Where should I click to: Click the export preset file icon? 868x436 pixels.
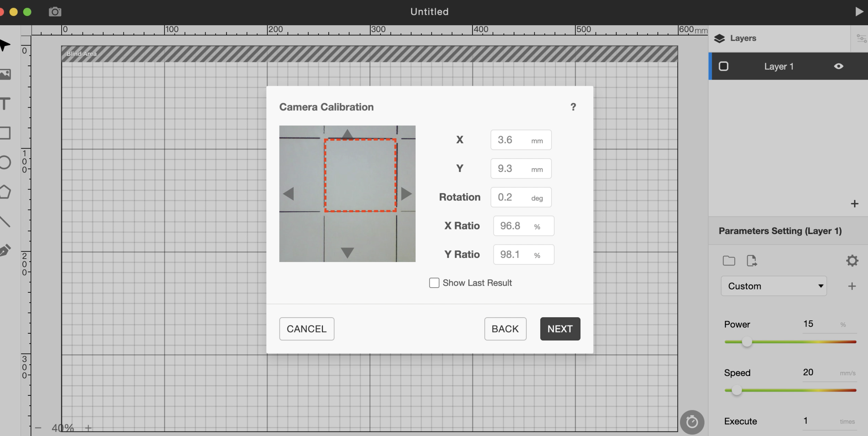tap(751, 261)
